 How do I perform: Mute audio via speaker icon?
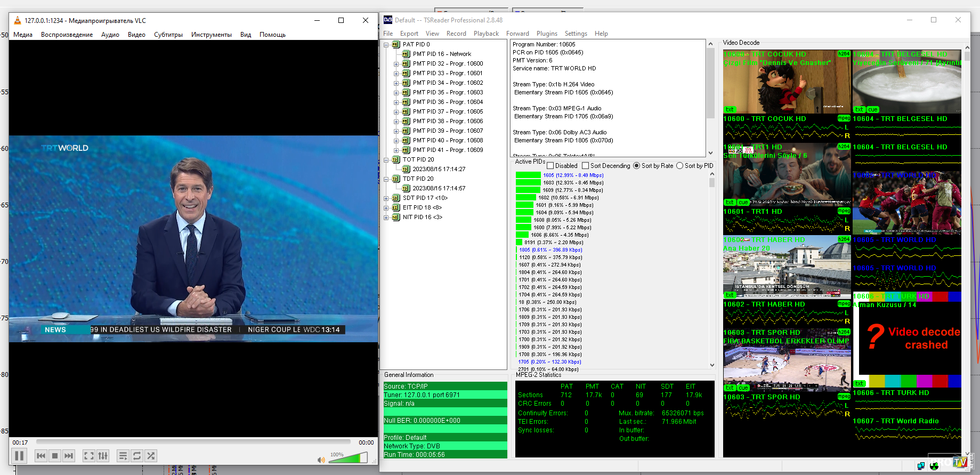coord(321,460)
